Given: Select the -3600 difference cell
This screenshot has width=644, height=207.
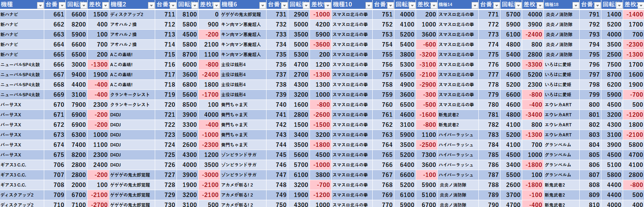Looking at the screenshot, I should coord(321,45).
